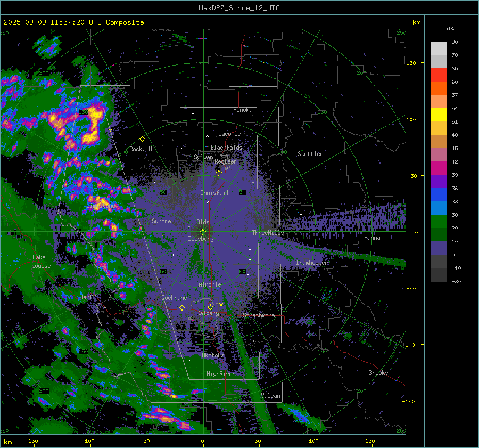The height and width of the screenshot is (448, 479).
Task: Click the Lake Louise label
Action: pyautogui.click(x=41, y=262)
